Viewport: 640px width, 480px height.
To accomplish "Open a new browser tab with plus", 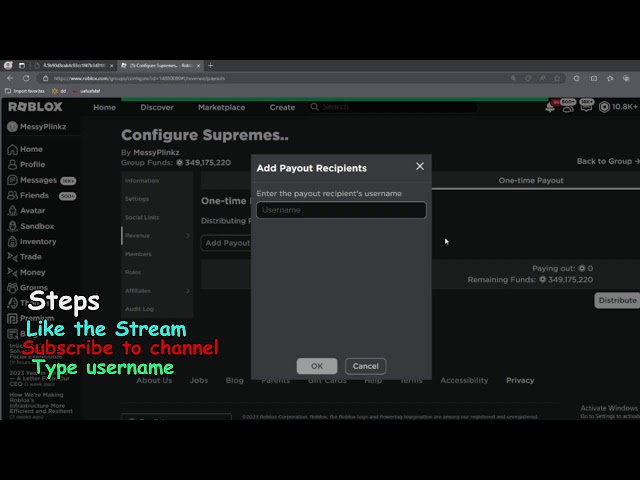I will pyautogui.click(x=211, y=65).
